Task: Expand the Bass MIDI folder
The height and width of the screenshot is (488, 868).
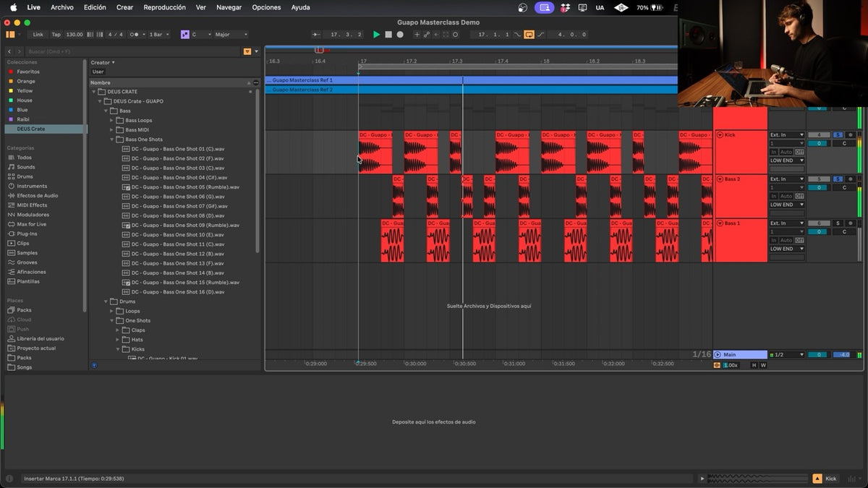Action: point(112,130)
